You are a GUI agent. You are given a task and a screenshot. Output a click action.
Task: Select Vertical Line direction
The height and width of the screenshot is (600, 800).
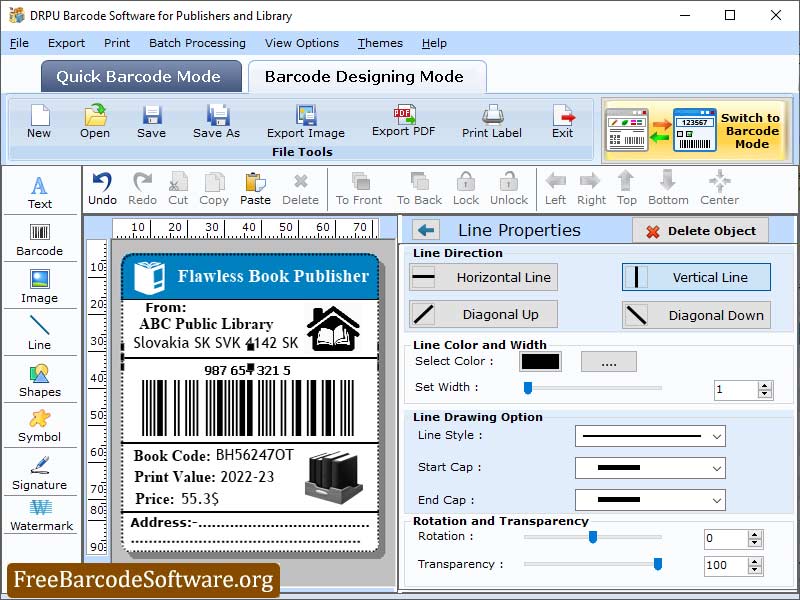(x=696, y=278)
